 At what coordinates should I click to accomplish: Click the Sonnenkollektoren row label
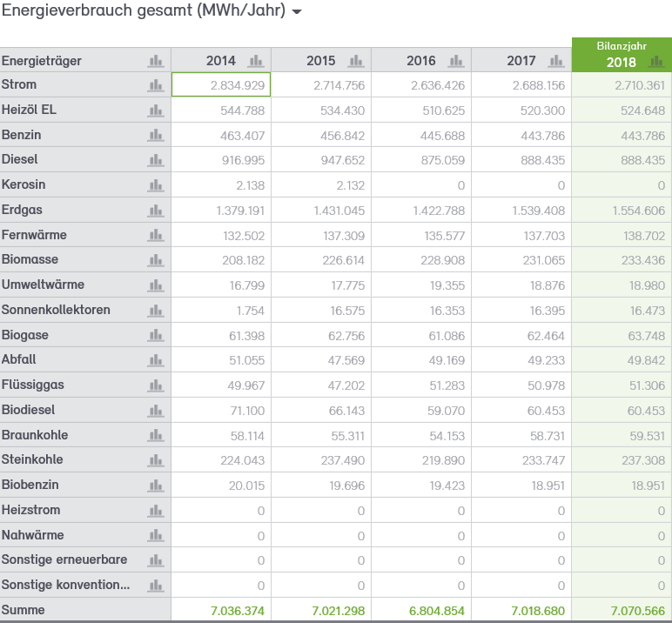tap(56, 310)
